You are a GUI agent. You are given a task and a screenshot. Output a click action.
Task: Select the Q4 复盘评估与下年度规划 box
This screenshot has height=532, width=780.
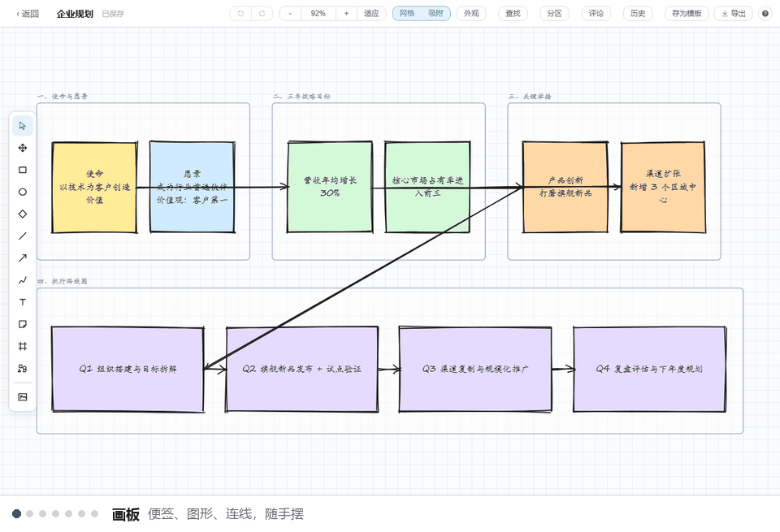click(x=649, y=369)
